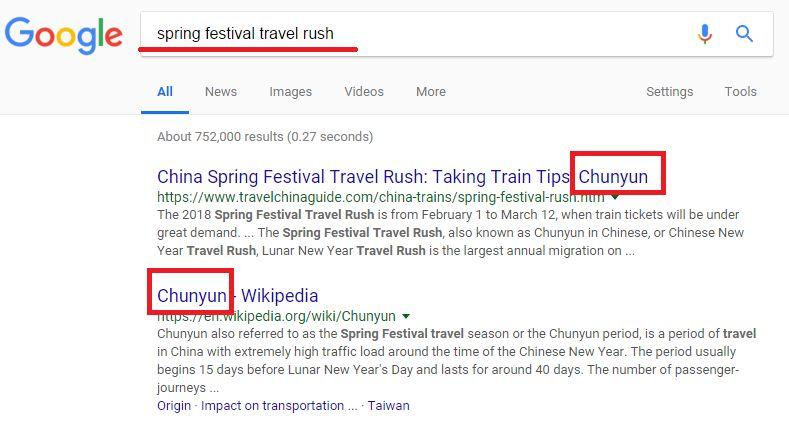Switch to the News tab
Image resolution: width=789 pixels, height=439 pixels.
click(x=221, y=92)
